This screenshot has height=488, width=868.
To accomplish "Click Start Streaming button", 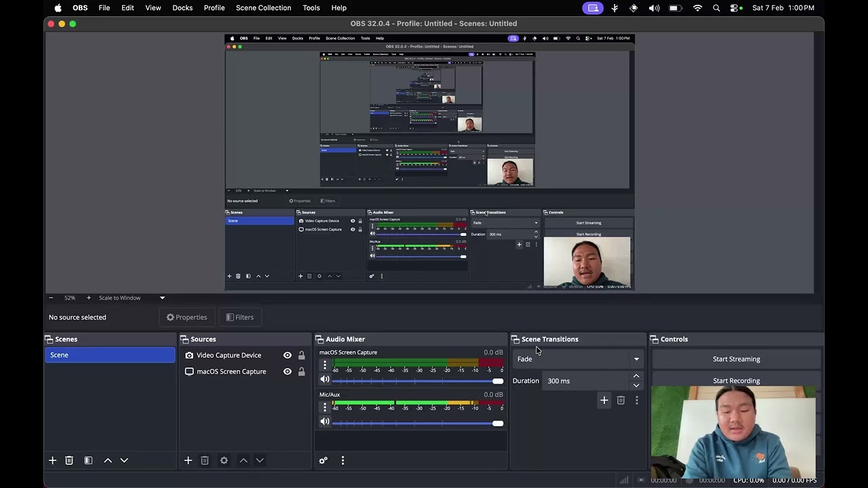I will point(736,359).
